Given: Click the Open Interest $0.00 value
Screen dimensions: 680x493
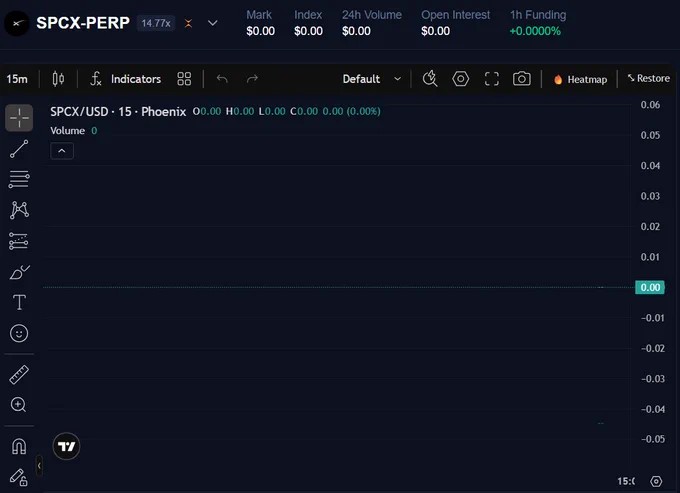Looking at the screenshot, I should 435,31.
